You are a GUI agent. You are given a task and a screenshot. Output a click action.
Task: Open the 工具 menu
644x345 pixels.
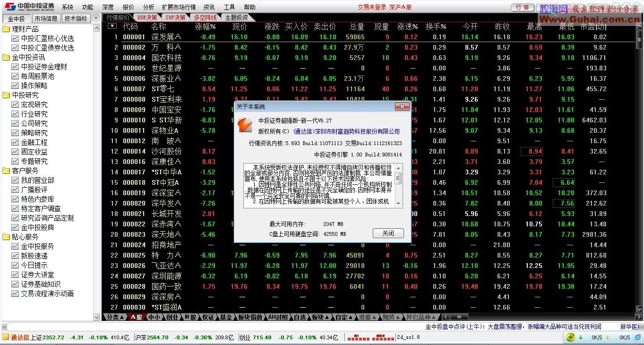click(x=229, y=7)
